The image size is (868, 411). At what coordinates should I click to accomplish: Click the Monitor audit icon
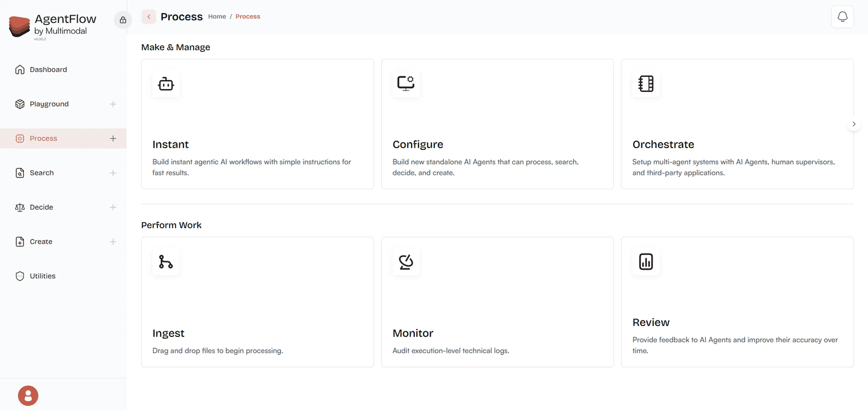click(x=406, y=262)
